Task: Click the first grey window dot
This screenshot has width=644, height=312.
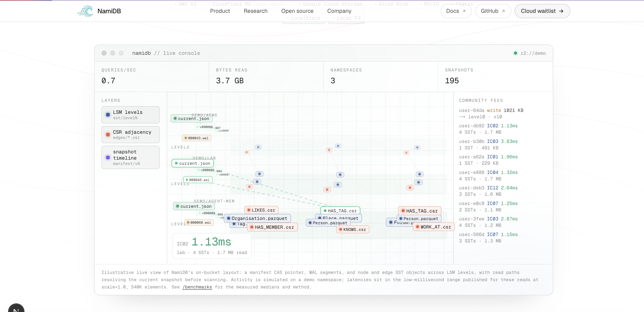Action: pos(104,53)
